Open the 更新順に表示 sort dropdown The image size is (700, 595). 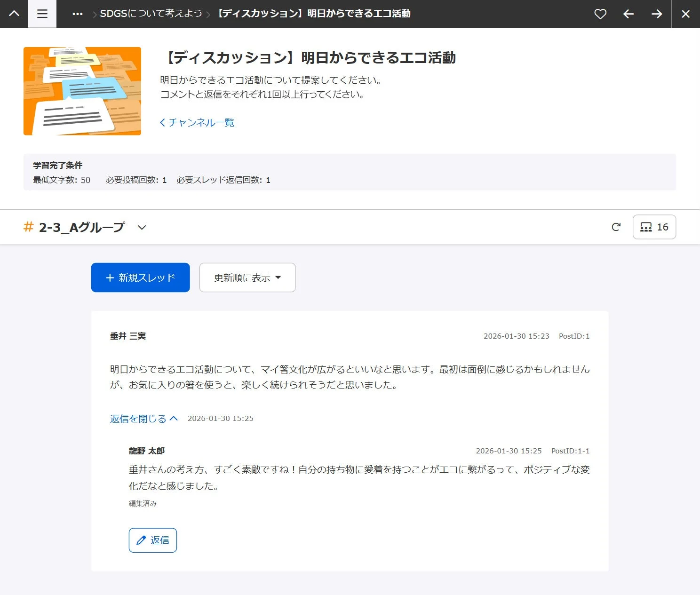click(247, 278)
